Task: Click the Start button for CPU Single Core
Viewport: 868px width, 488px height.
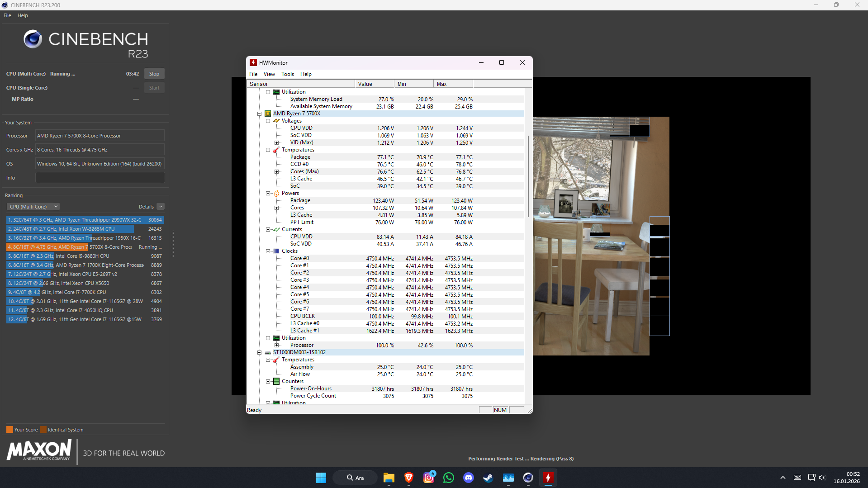Action: tap(154, 88)
